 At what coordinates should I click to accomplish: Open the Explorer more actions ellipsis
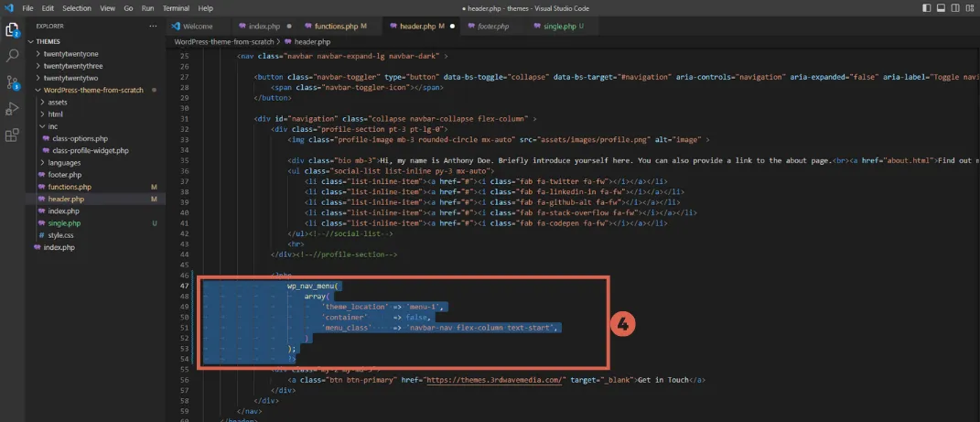click(153, 27)
